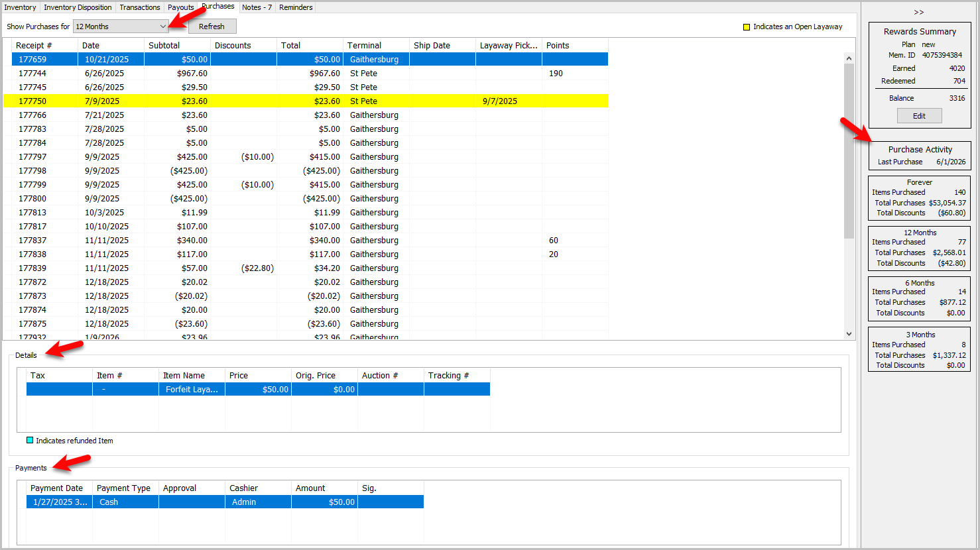
Task: Click the Cashier column header in Payments
Action: 259,488
